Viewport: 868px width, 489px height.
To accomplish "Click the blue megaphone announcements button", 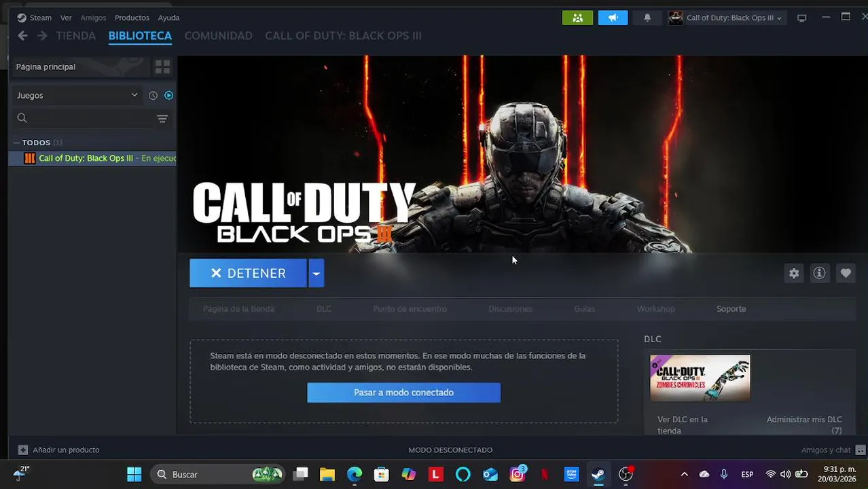I will tap(613, 18).
